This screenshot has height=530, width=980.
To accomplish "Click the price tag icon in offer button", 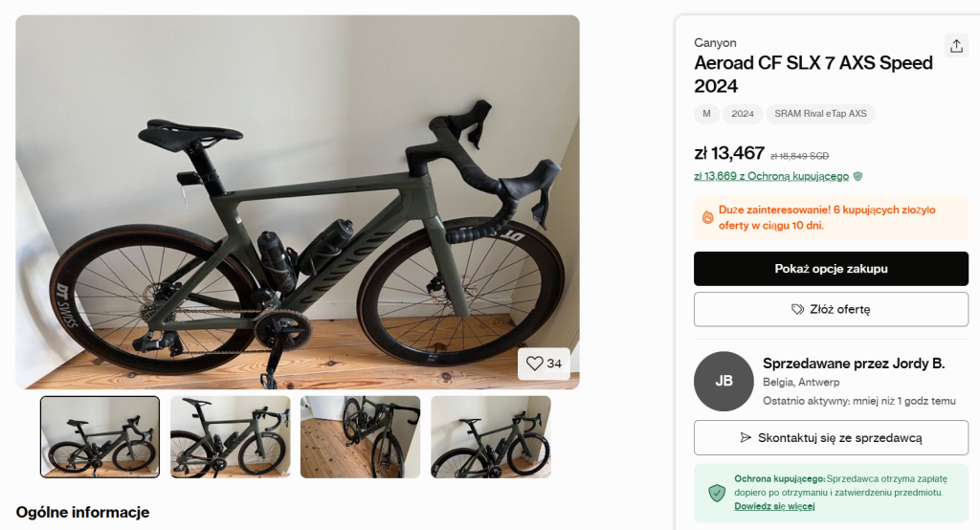I will click(x=797, y=310).
